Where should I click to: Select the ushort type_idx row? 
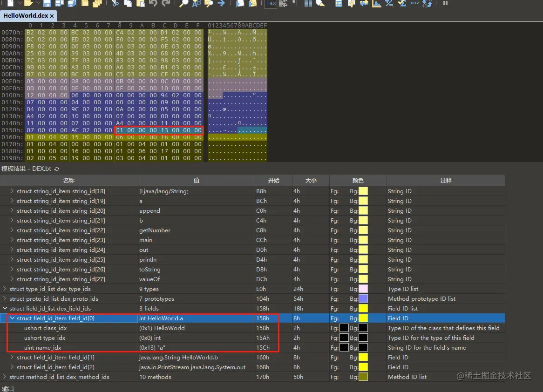point(252,338)
